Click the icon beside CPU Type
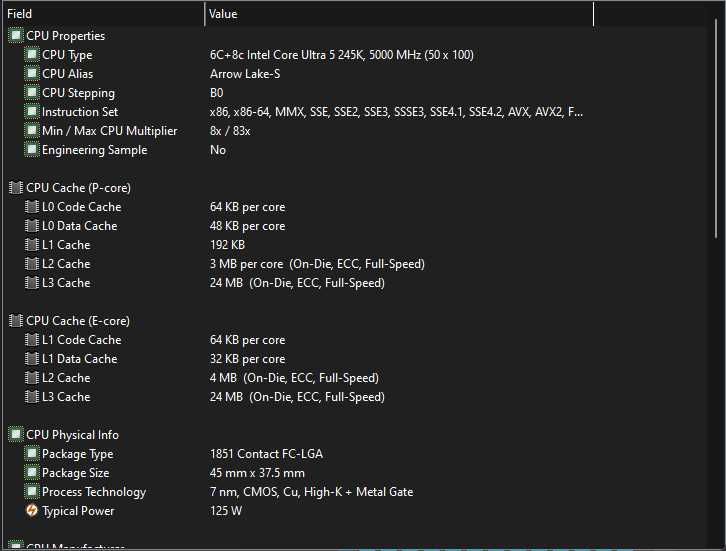 [x=31, y=54]
